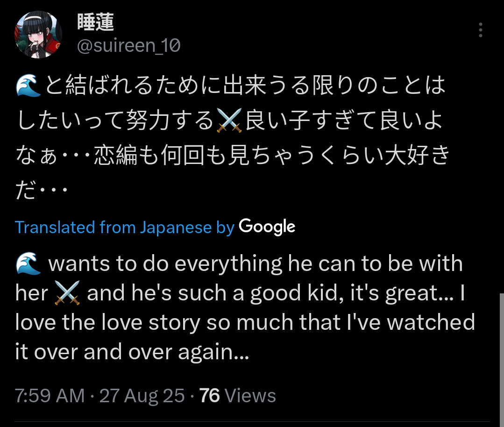Click translated line "love the love story"

[x=245, y=322]
